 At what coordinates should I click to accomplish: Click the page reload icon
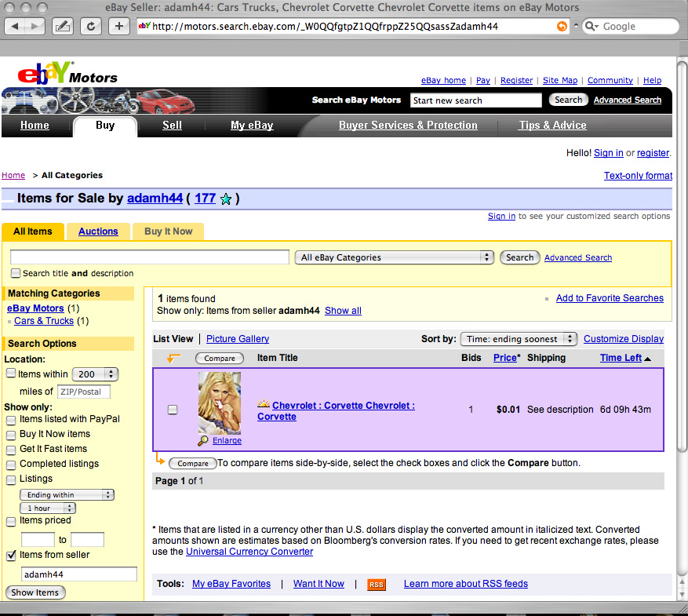coord(91,26)
